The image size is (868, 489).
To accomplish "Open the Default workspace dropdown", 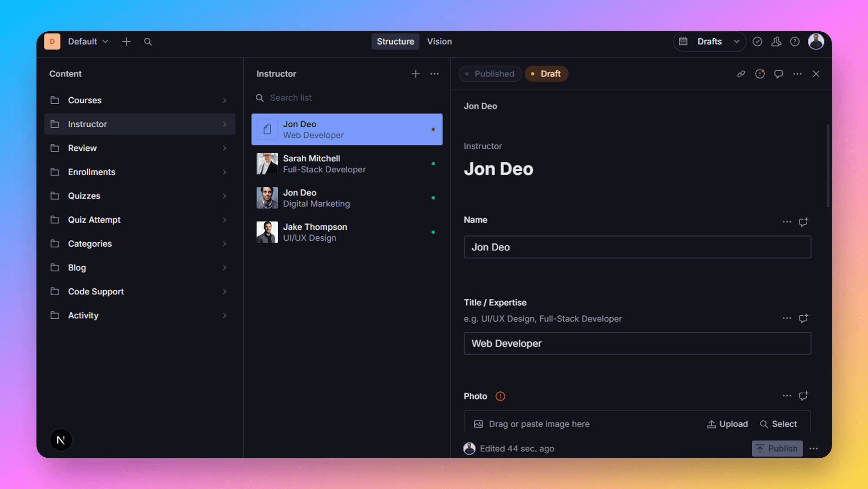I will click(88, 42).
